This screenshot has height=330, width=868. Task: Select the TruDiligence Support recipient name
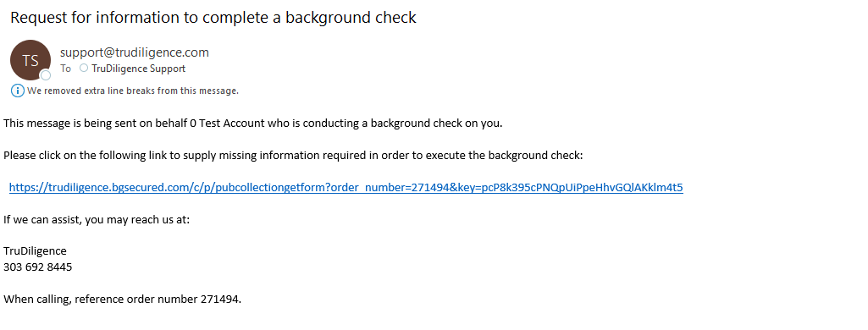(x=138, y=69)
